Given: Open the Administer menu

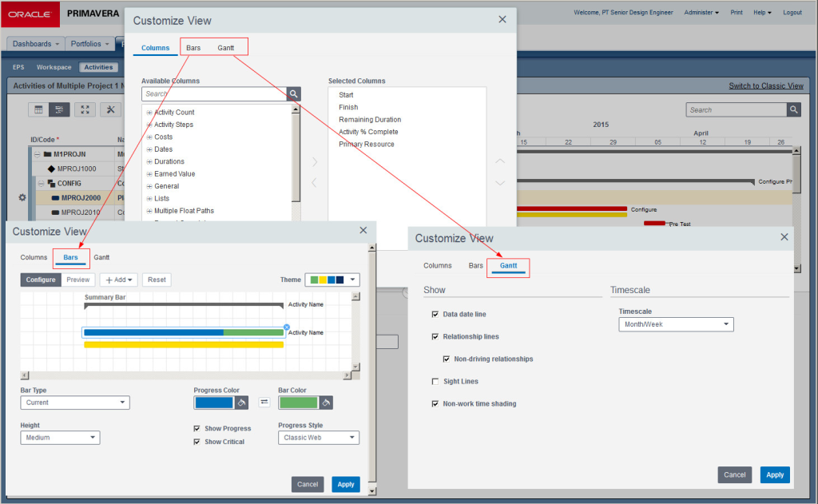Looking at the screenshot, I should (701, 13).
